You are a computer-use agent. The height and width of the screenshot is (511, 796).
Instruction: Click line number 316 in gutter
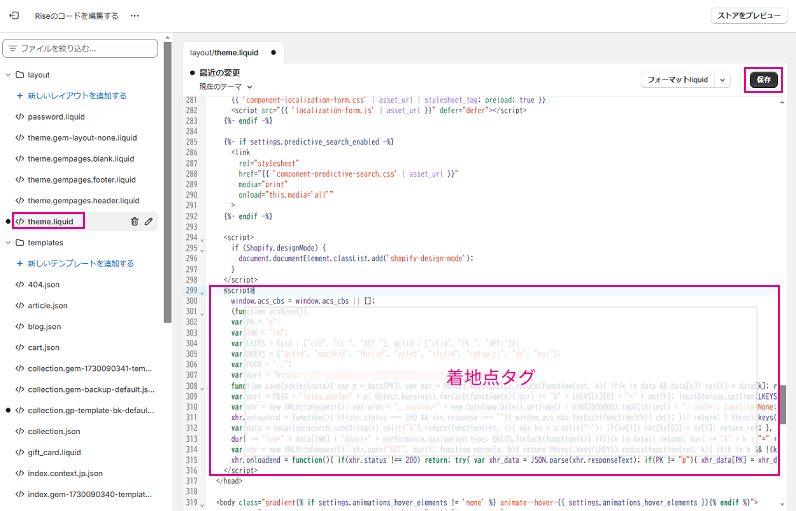191,470
